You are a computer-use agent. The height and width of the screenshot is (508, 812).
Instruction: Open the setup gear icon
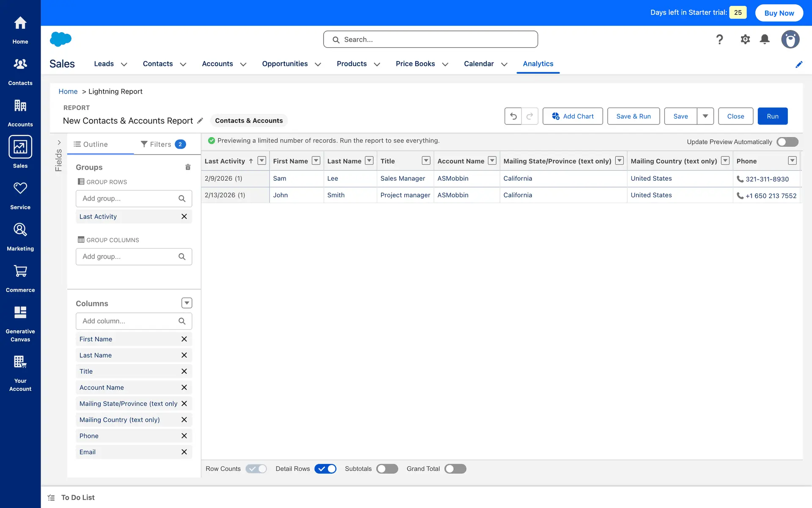coord(745,39)
